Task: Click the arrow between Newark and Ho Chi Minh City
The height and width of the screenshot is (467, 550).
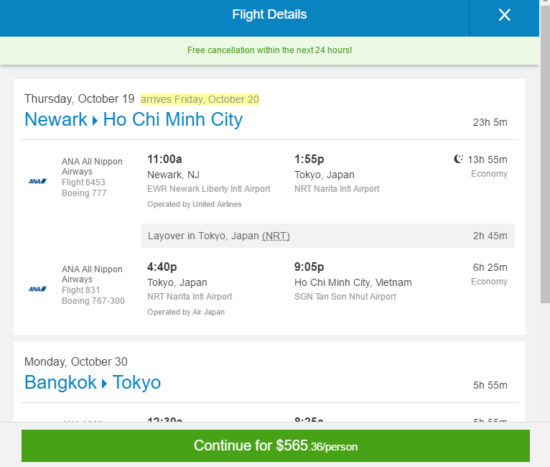Action: (95, 121)
